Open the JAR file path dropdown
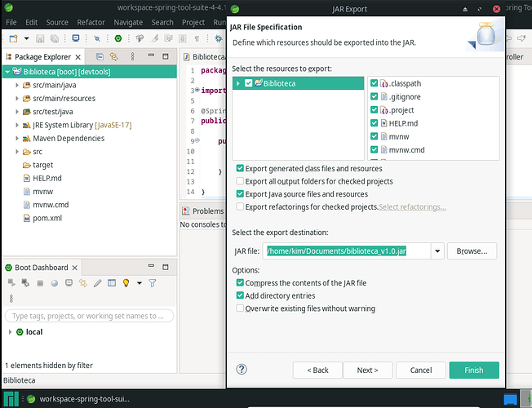This screenshot has width=532, height=408. [x=437, y=251]
